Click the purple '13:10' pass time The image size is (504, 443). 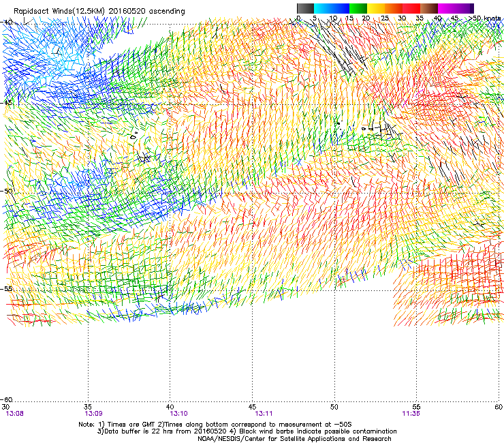click(178, 414)
